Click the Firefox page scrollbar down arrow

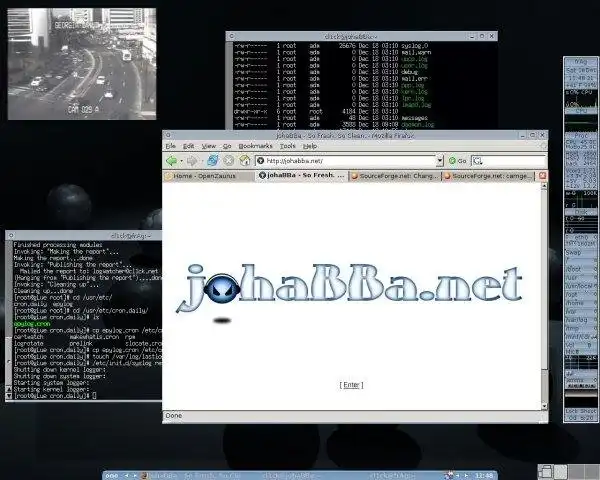[544, 406]
